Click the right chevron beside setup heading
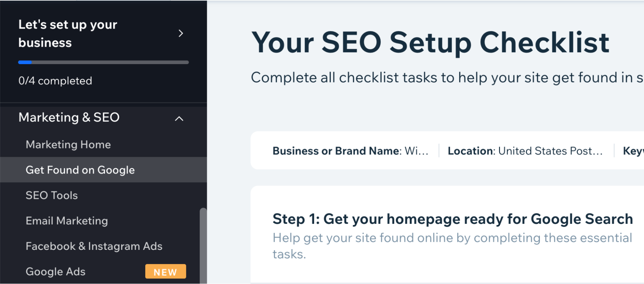The image size is (644, 284). [x=181, y=33]
